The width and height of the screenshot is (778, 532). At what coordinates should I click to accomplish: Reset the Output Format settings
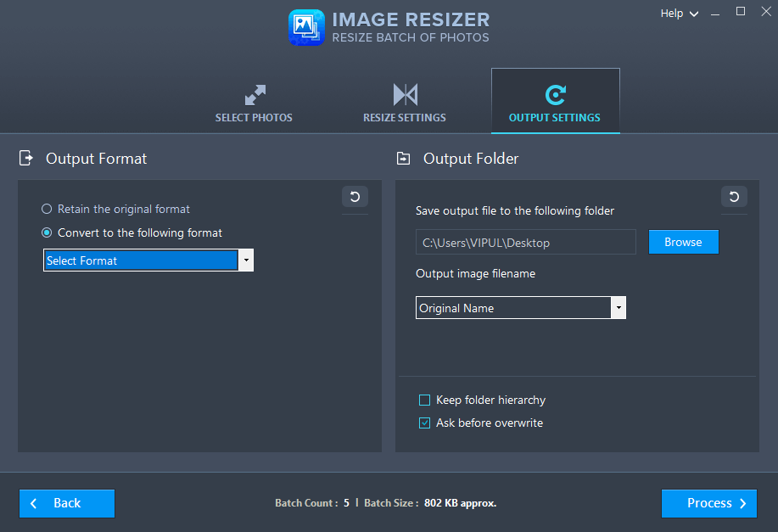tap(355, 196)
